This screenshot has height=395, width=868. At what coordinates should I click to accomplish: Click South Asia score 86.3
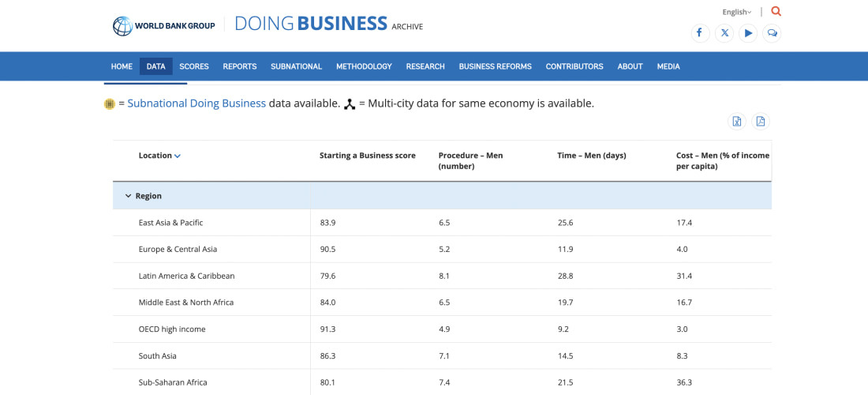tap(327, 355)
